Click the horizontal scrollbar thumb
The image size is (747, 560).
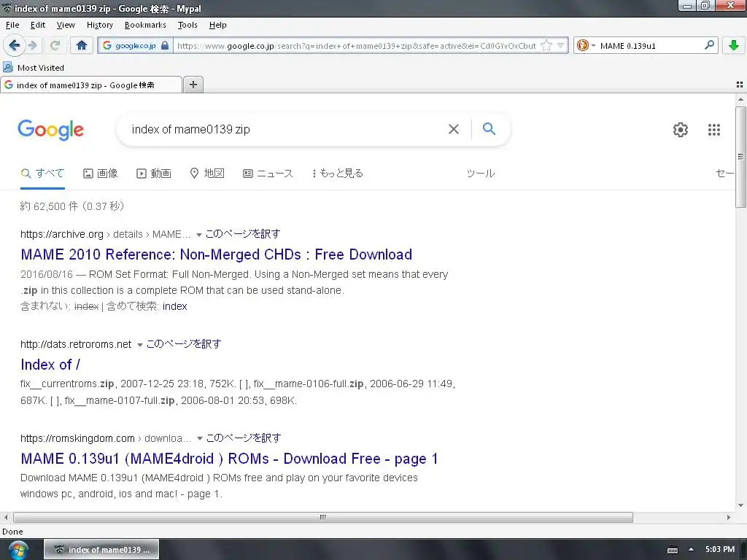[323, 517]
